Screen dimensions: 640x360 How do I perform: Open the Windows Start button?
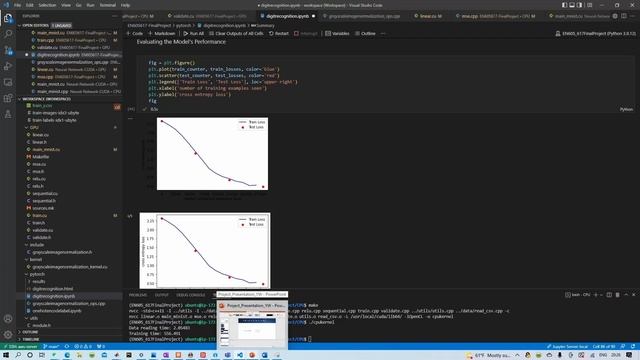6,355
